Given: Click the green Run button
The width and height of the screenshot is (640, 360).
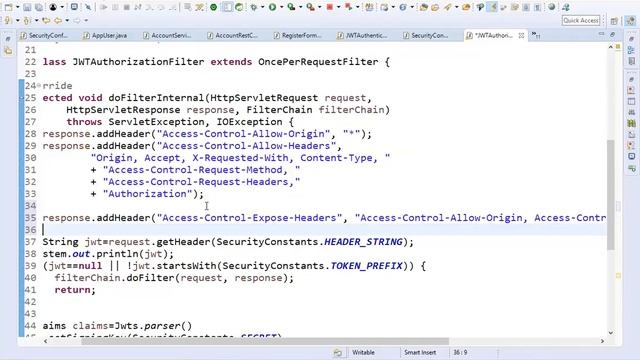Looking at the screenshot, I should click(272, 7).
